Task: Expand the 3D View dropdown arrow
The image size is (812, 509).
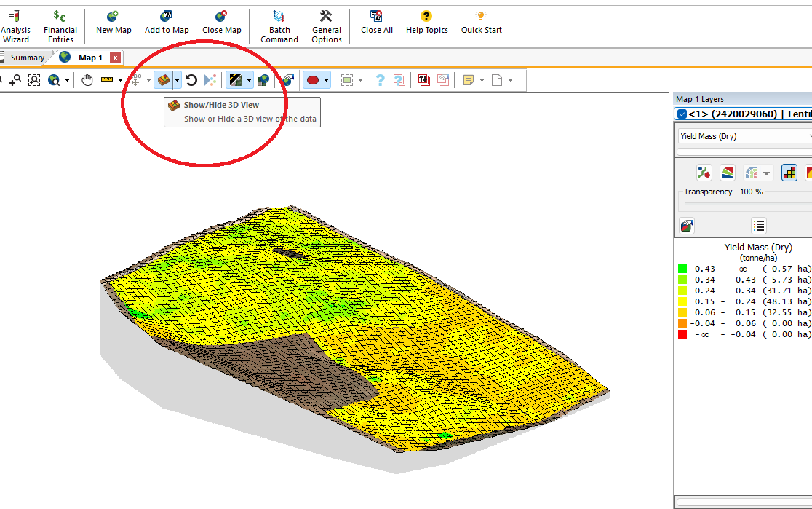Action: coord(177,80)
